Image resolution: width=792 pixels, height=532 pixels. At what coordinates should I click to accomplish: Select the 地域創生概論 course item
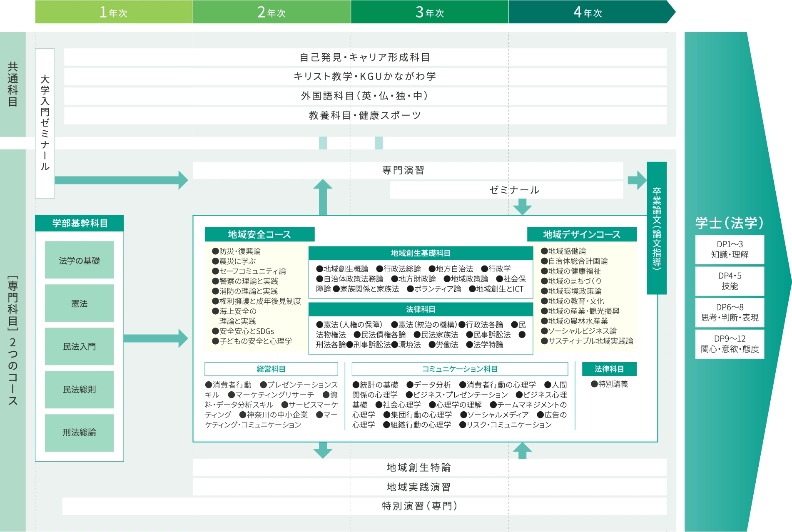[x=342, y=269]
